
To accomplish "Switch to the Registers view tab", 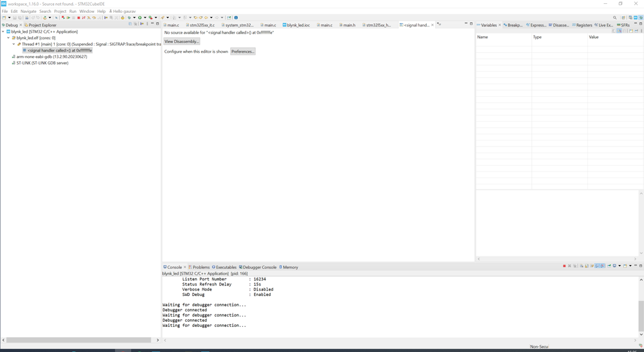I will coord(582,25).
